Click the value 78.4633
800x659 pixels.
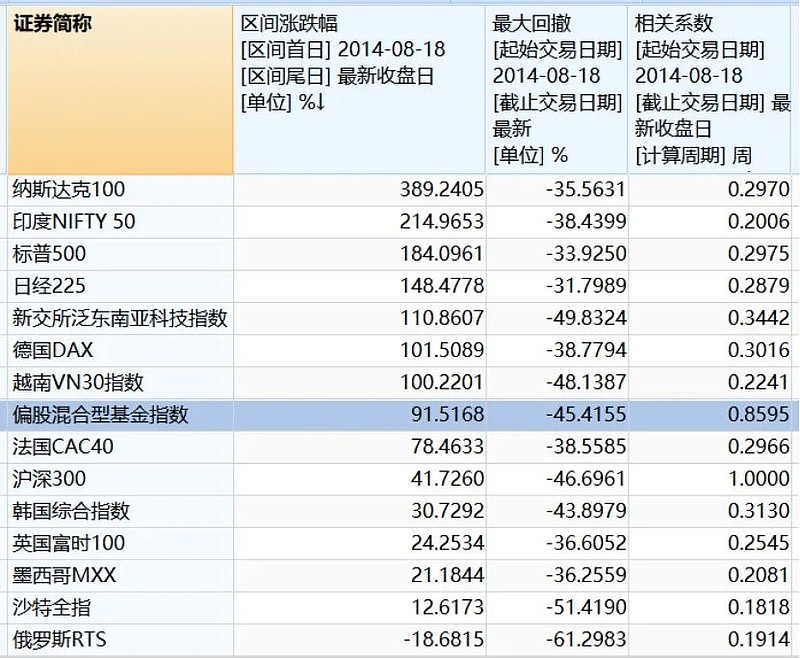coord(447,447)
